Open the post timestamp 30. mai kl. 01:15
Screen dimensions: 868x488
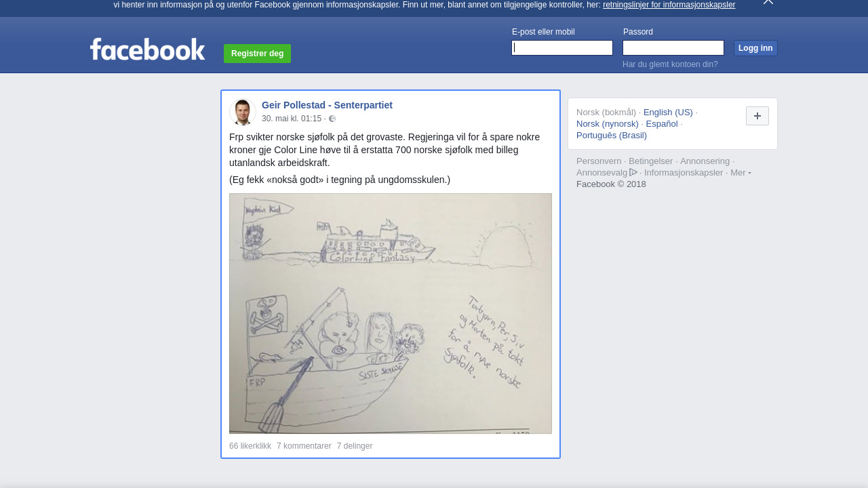pos(292,119)
